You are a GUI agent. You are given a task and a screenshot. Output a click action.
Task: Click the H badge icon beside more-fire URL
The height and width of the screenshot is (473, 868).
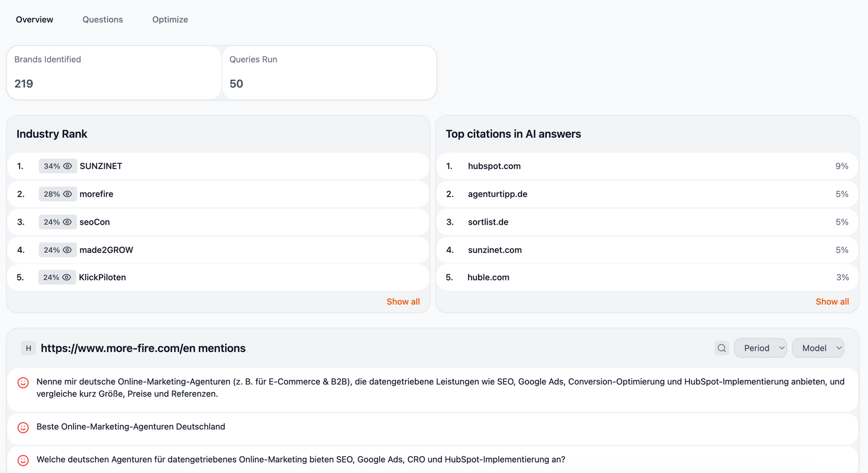[28, 348]
